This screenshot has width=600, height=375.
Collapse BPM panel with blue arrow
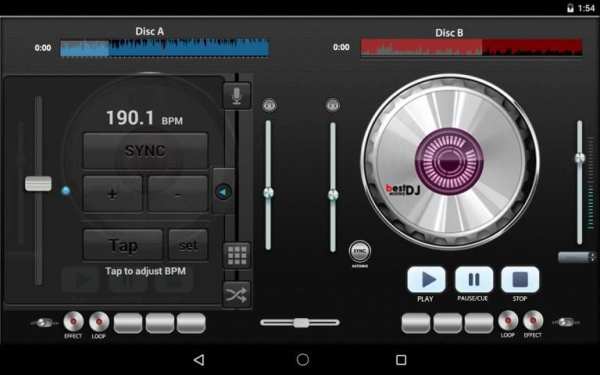pos(224,191)
